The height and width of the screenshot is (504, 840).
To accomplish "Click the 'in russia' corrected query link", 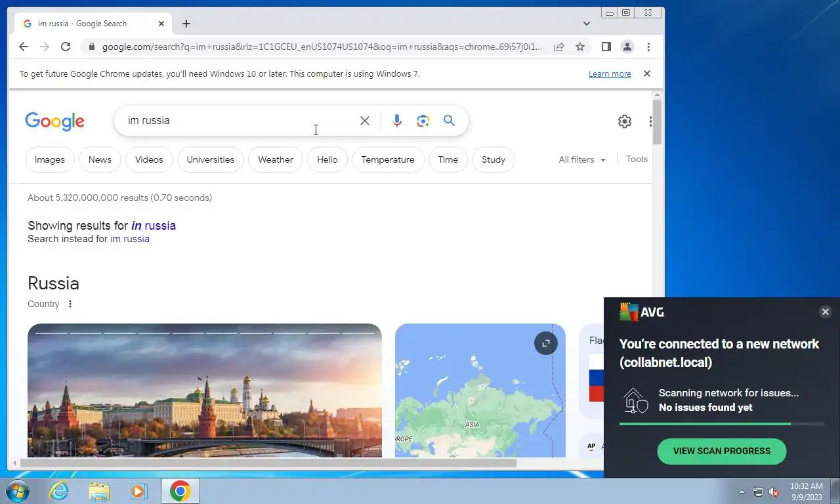I will [154, 226].
